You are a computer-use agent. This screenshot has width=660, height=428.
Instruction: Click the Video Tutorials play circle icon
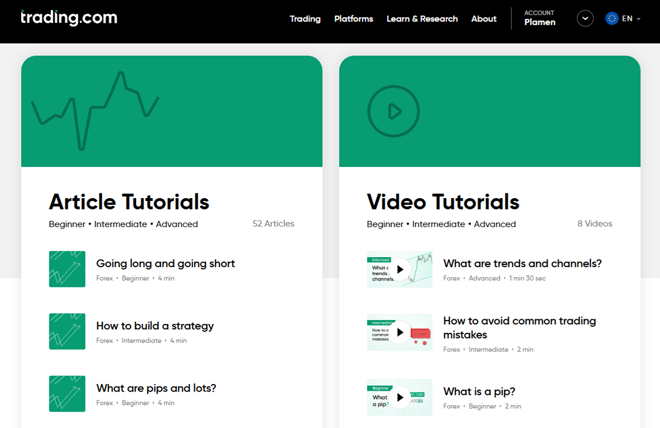click(394, 111)
